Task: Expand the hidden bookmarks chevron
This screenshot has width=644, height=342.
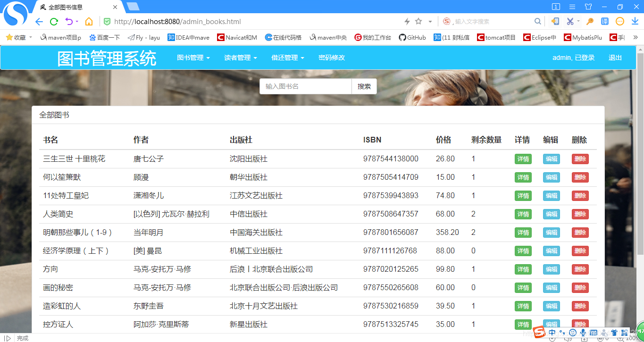Action: coord(635,37)
